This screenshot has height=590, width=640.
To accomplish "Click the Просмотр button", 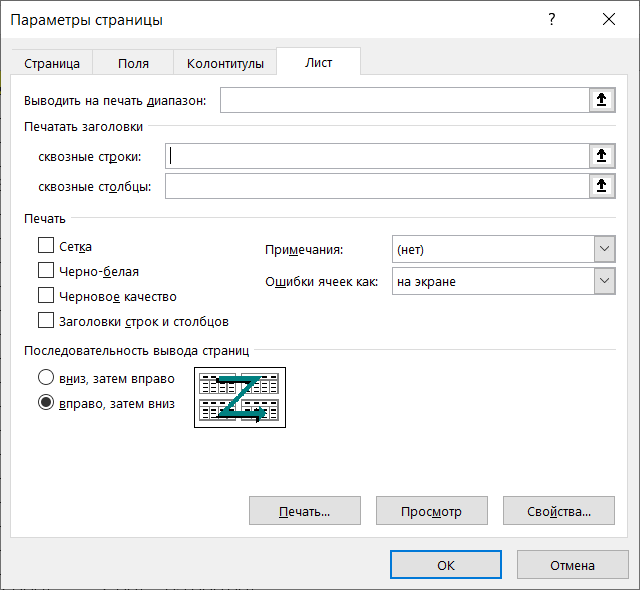I will pyautogui.click(x=432, y=511).
